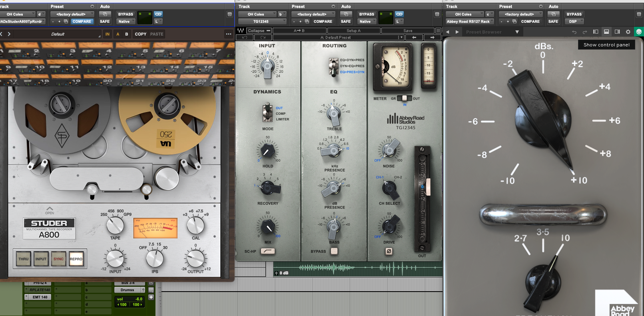The width and height of the screenshot is (644, 316).
Task: Click COPY in the Studer toolbar
Action: (141, 34)
